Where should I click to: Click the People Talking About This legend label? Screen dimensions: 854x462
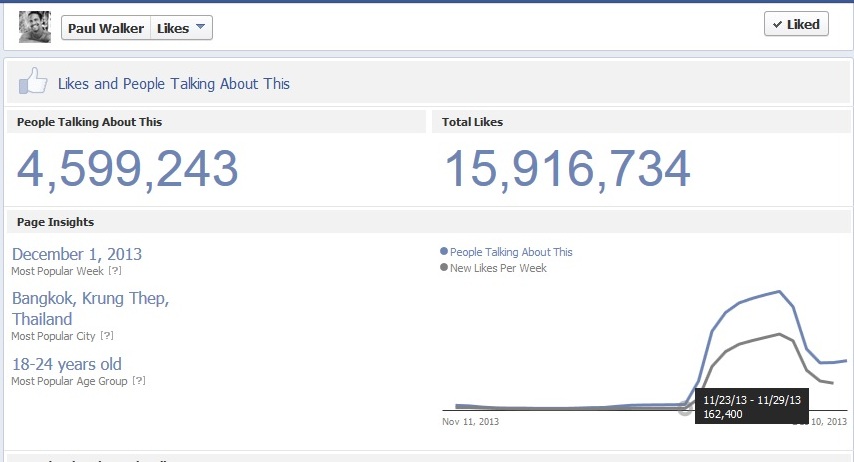pos(511,253)
